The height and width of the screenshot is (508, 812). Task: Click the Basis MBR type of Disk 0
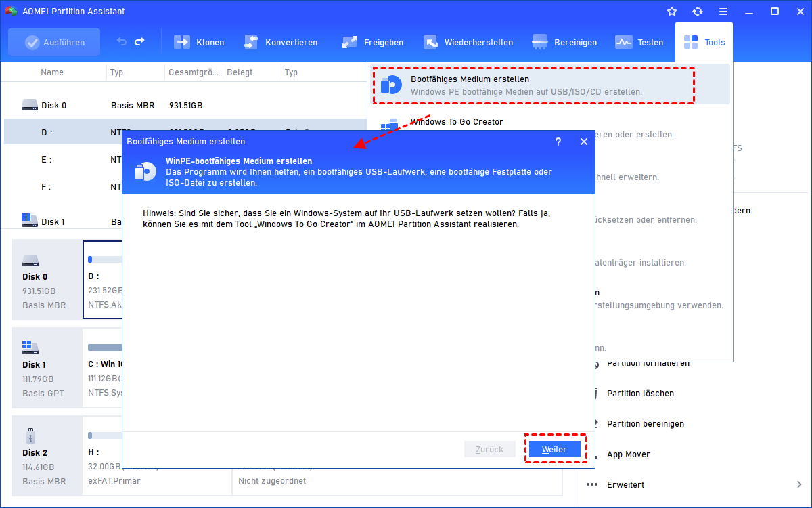click(133, 106)
